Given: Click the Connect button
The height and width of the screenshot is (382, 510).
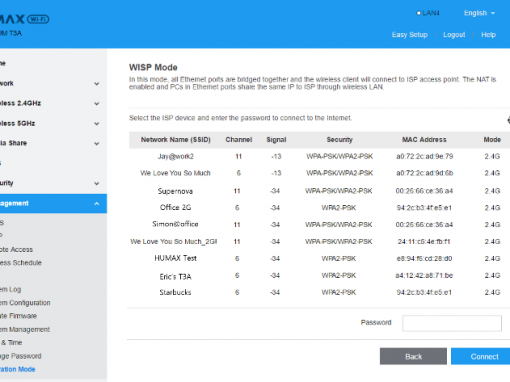Looking at the screenshot, I should tap(481, 356).
